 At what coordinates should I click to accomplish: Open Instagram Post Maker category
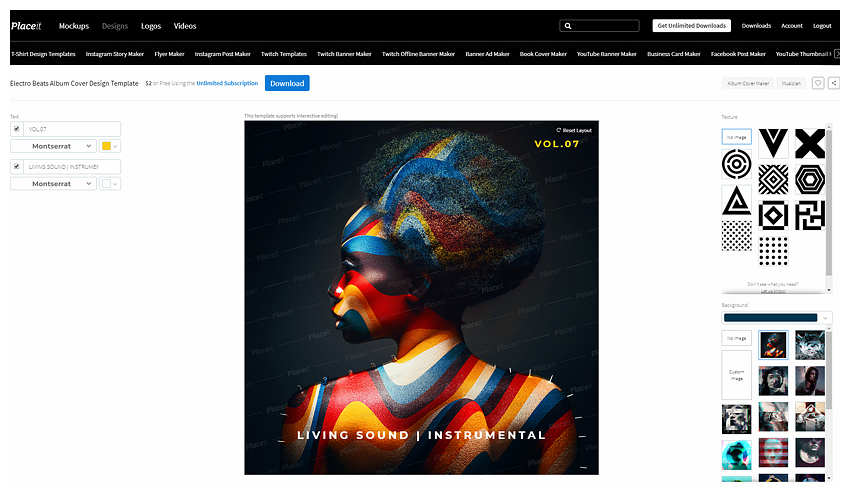(222, 54)
